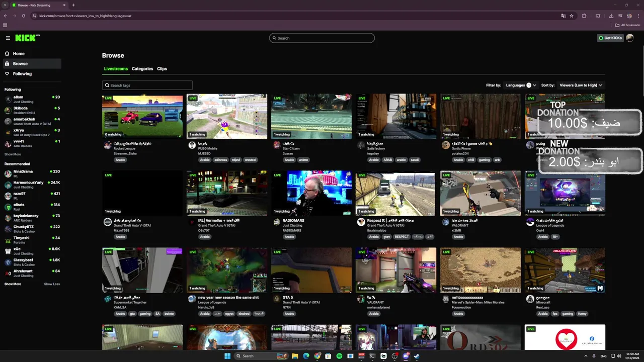Image resolution: width=644 pixels, height=362 pixels.
Task: Open the Rocket League stream thumbnail
Action: tap(142, 116)
